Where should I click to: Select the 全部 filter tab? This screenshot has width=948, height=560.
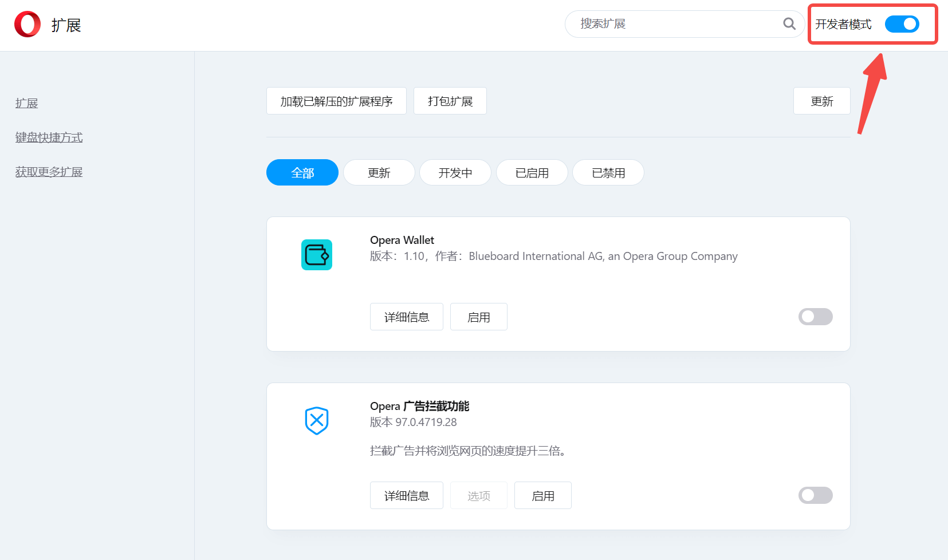tap(302, 173)
